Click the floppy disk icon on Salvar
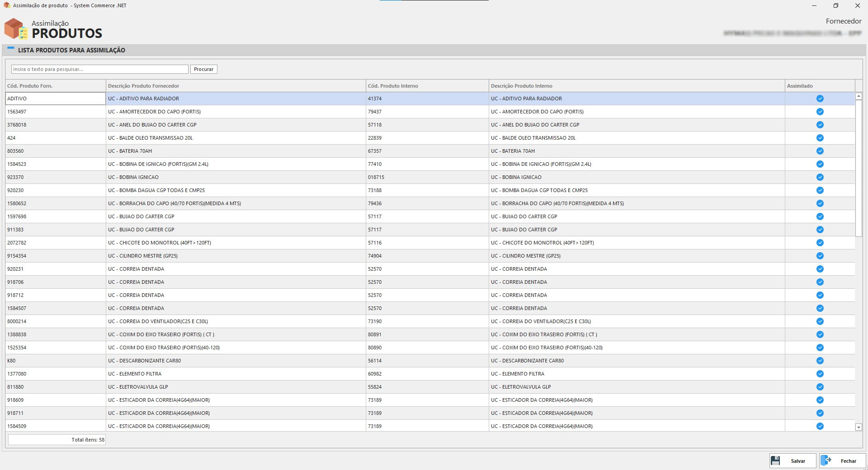 [x=775, y=461]
